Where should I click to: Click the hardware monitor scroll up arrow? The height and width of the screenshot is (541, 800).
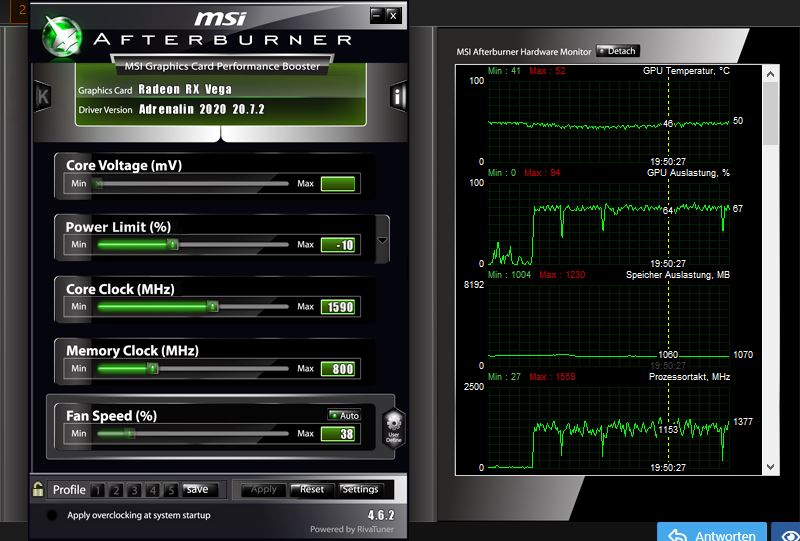770,75
